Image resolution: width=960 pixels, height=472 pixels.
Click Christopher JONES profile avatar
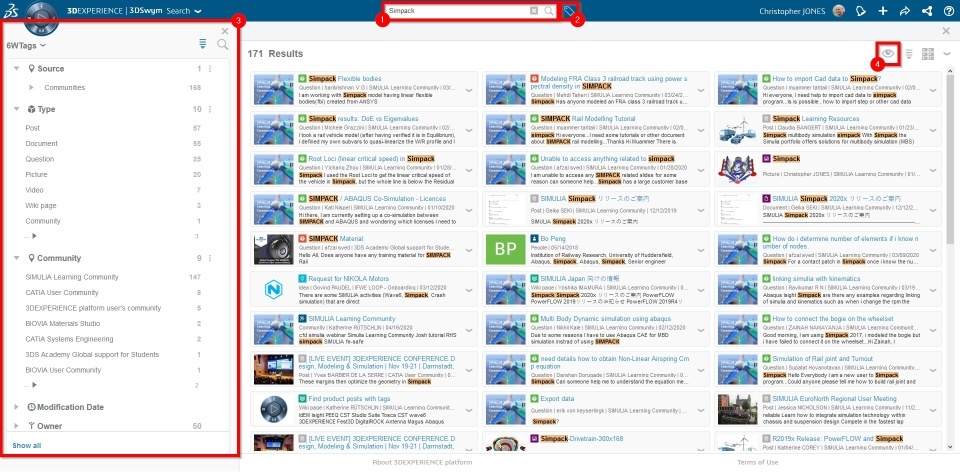[839, 11]
